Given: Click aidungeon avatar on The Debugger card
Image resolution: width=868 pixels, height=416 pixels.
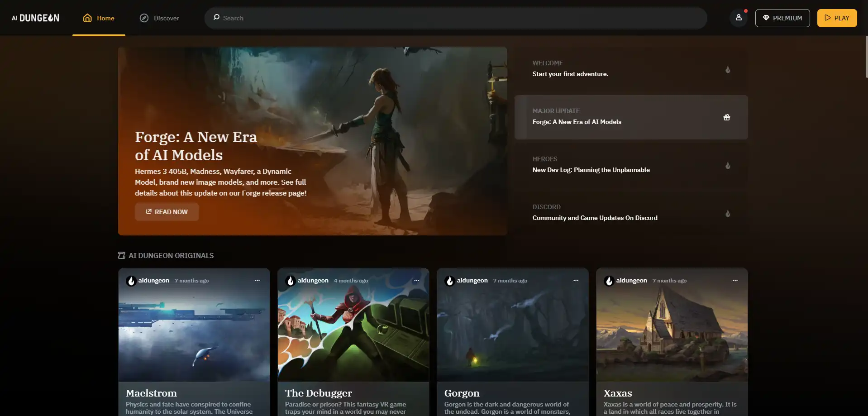Looking at the screenshot, I should click(291, 281).
